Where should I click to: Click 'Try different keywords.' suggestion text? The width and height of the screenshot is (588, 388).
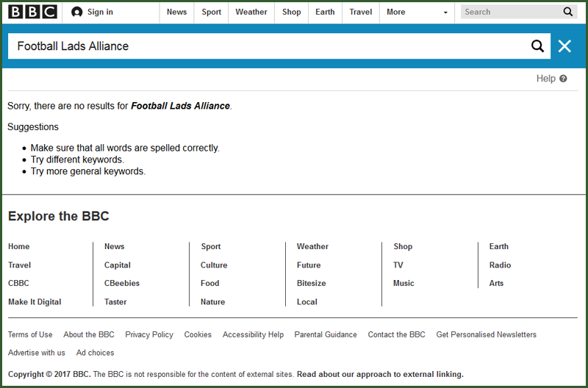click(x=77, y=159)
